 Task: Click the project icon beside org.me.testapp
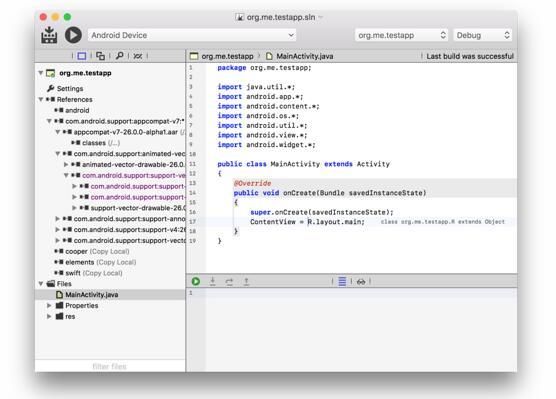[51, 73]
